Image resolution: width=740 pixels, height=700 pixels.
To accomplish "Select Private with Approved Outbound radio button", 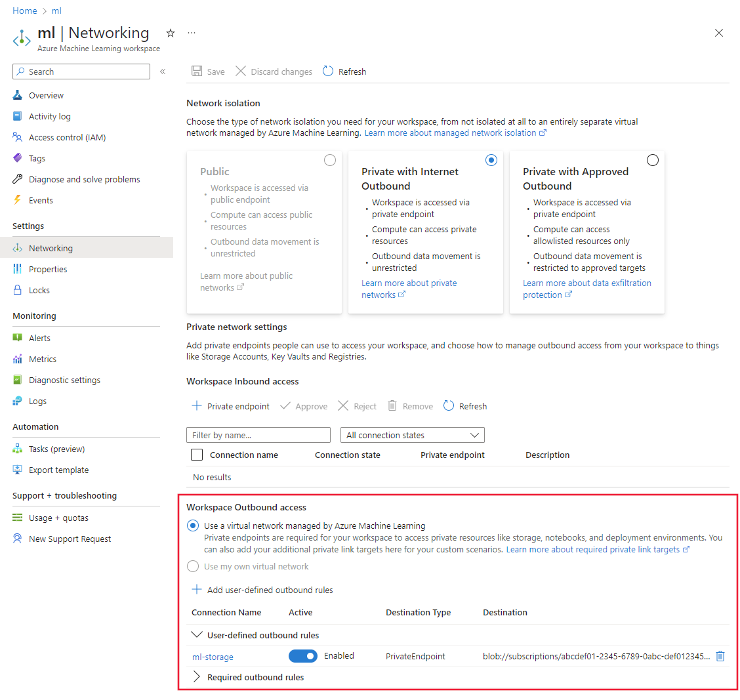I will [x=653, y=161].
